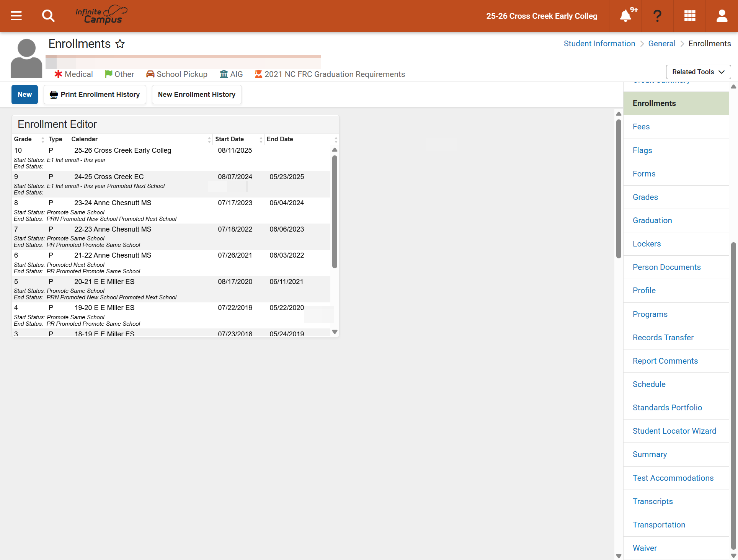Click enrollment list scroll-down arrow

coord(335,332)
